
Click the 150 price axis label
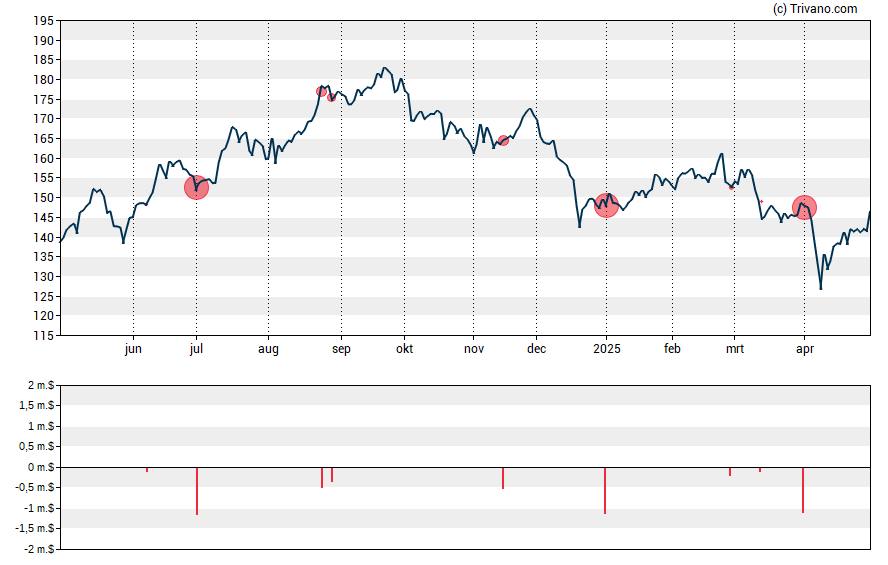[x=44, y=198]
